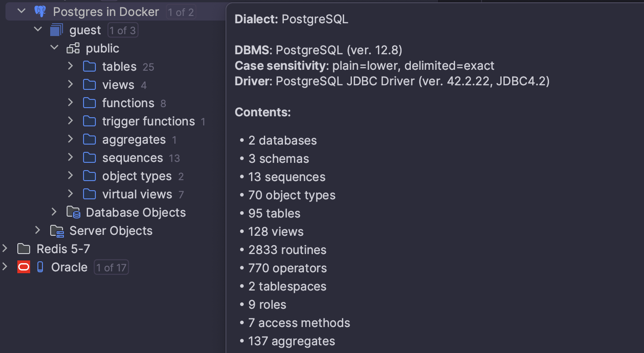Click the Oracle logo icon

[23, 267]
